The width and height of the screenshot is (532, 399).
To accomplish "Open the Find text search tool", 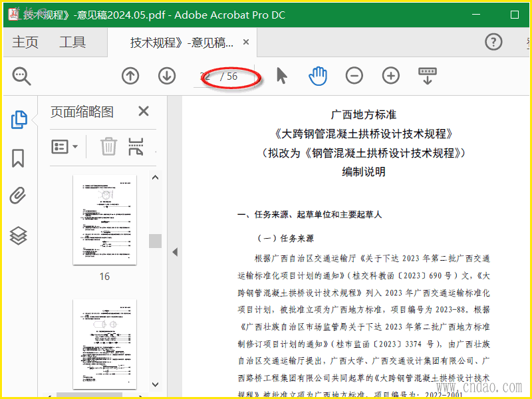I will coord(22,76).
